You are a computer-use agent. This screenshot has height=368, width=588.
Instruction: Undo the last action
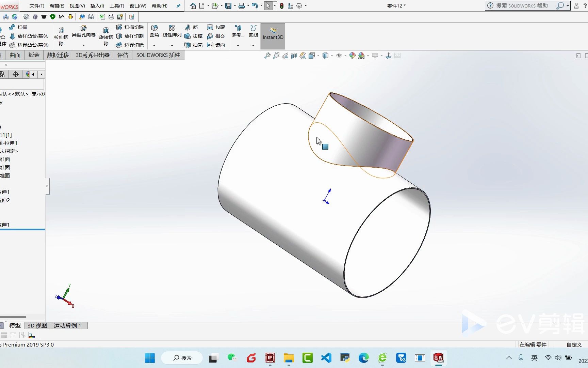[x=255, y=6]
